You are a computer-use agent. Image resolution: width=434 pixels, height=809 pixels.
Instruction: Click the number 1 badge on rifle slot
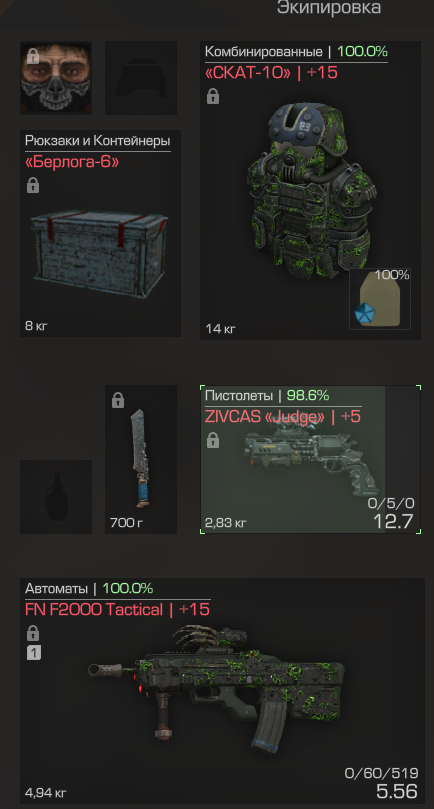(x=33, y=653)
